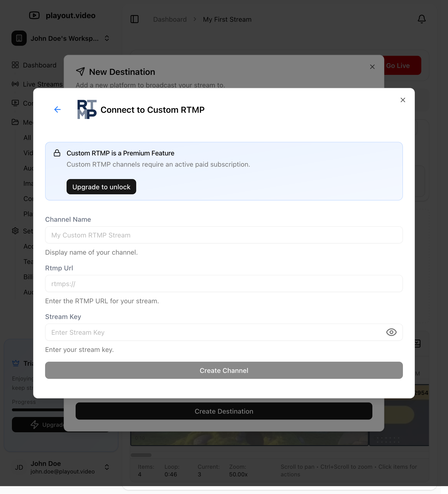Click the playout.video logo icon
Viewport: 448px width, 494px height.
point(34,15)
